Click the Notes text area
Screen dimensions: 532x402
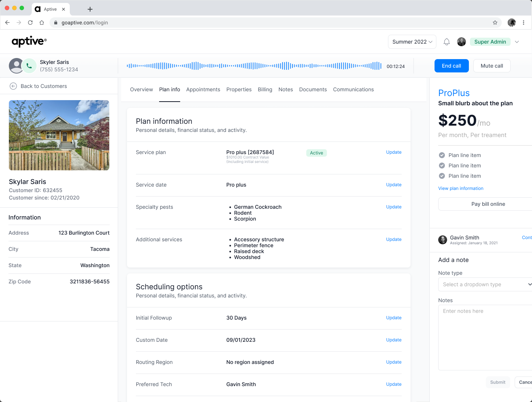(485, 337)
